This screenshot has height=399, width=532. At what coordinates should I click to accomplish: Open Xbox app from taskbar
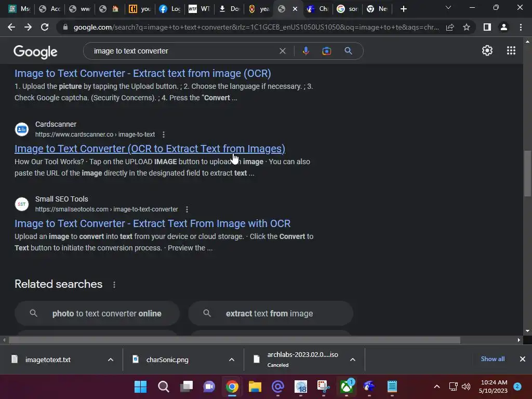(347, 386)
